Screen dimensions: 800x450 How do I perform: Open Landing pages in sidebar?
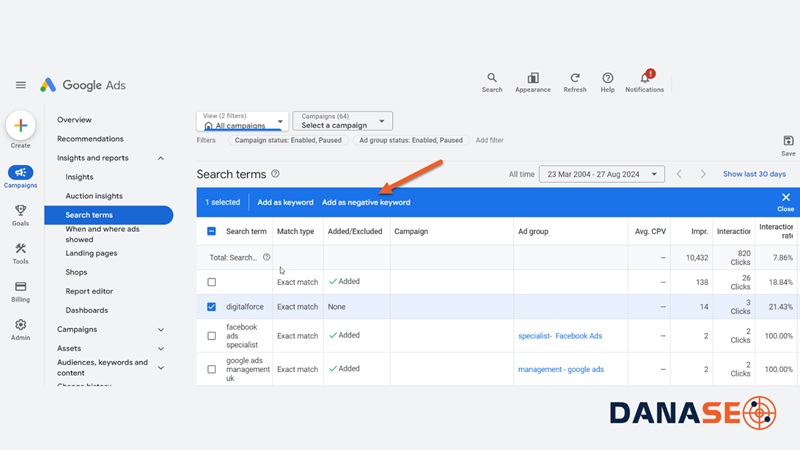[91, 253]
